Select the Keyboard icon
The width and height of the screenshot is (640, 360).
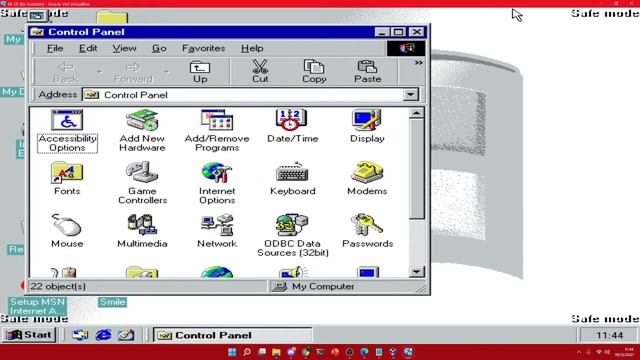pos(292,178)
